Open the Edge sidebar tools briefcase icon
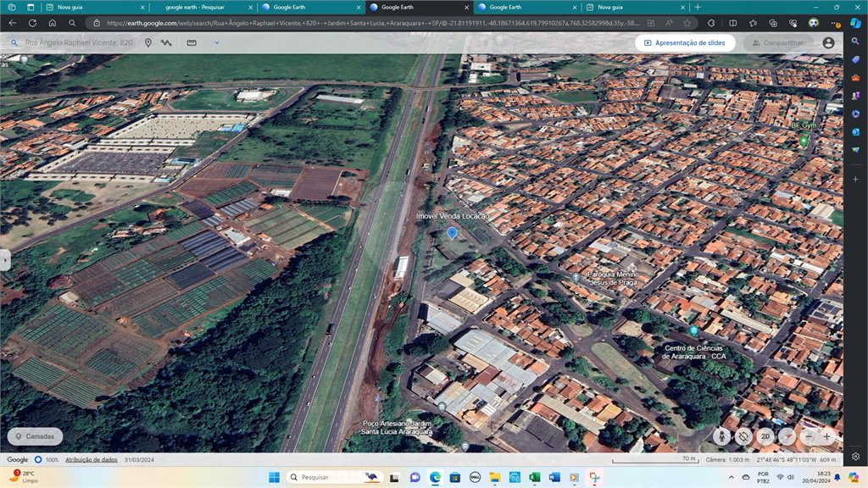Viewport: 868px width, 488px height. [856, 77]
